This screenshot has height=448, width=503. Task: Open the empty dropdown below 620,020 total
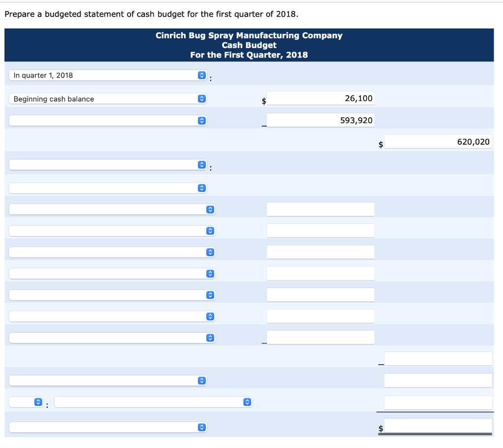click(108, 165)
